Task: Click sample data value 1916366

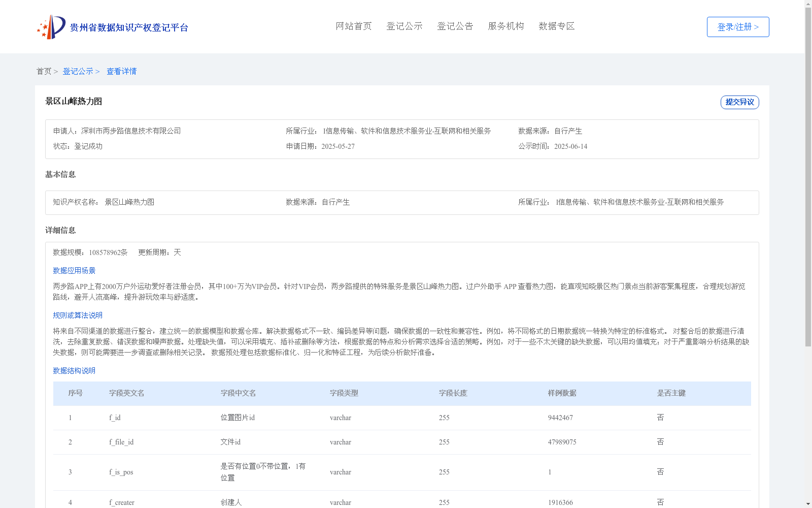Action: coord(560,502)
